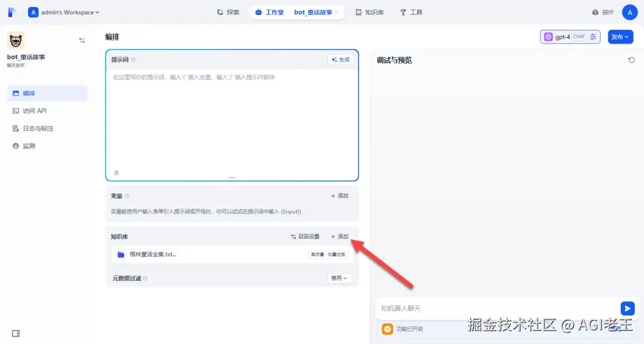The width and height of the screenshot is (644, 344).
Task: Click the workspace A badge icon
Action: pyautogui.click(x=33, y=13)
